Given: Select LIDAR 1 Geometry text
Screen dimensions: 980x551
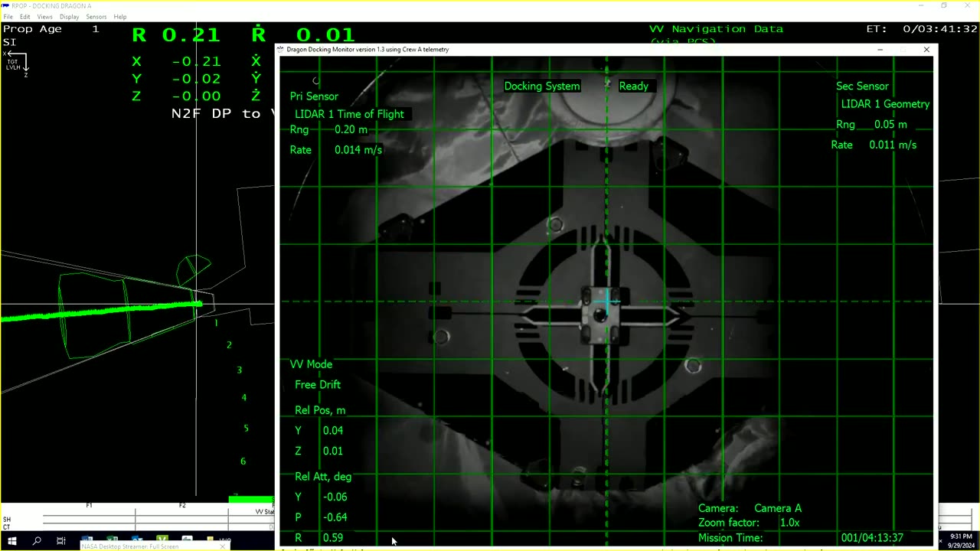Looking at the screenshot, I should (x=885, y=104).
